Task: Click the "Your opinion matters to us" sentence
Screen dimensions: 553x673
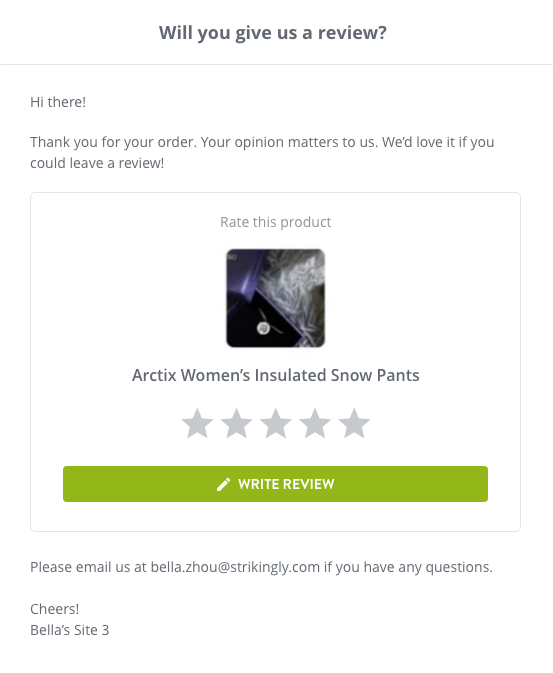Action: coord(289,142)
